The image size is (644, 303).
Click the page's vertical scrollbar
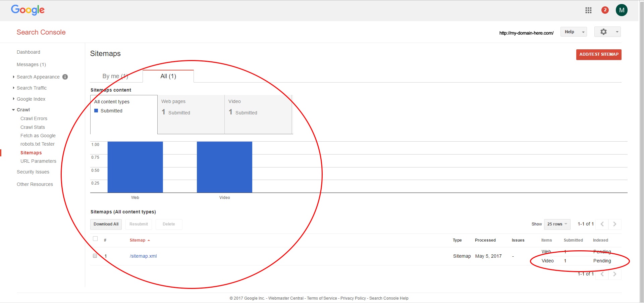[x=641, y=151]
